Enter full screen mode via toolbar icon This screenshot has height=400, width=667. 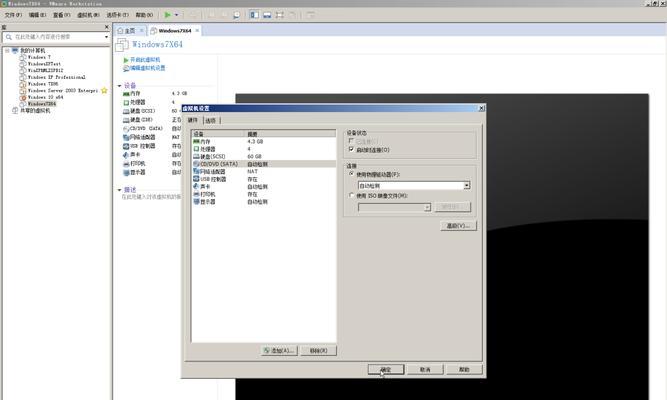click(x=280, y=15)
